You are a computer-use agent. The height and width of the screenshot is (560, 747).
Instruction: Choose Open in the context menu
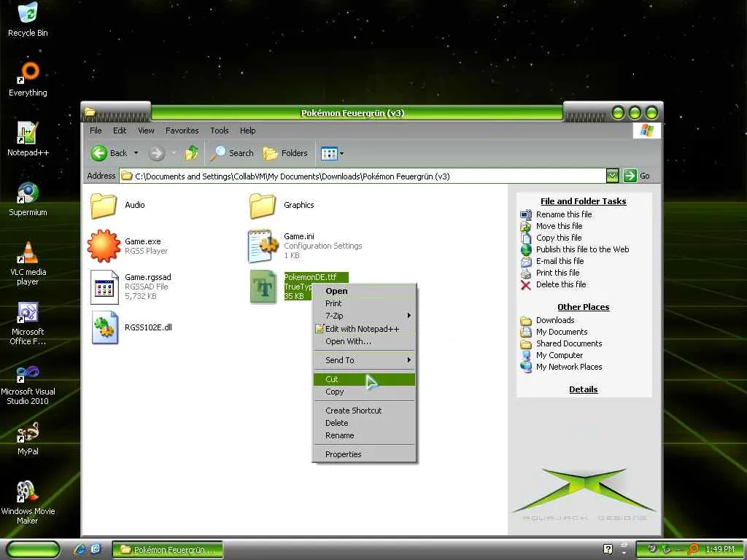pyautogui.click(x=365, y=291)
